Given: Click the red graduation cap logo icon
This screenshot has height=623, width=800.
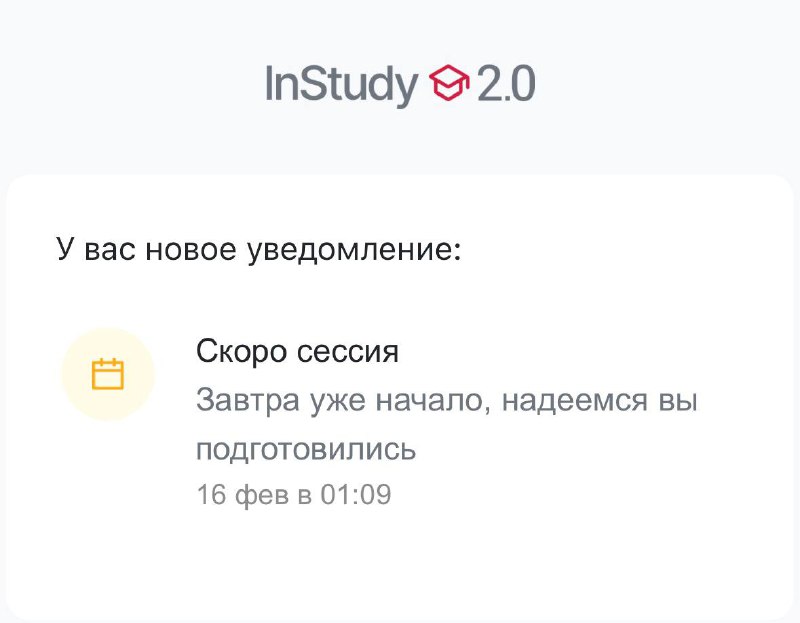Looking at the screenshot, I should pos(449,84).
